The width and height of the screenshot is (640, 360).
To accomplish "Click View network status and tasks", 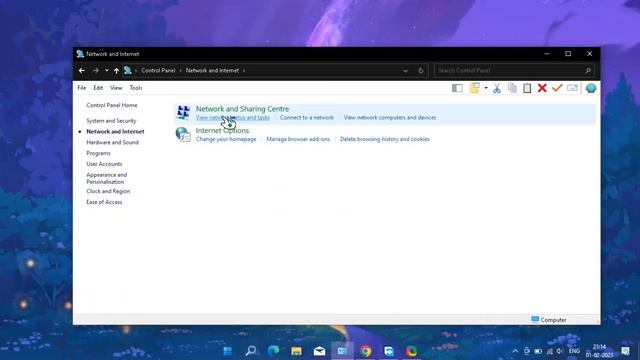I will (x=233, y=118).
